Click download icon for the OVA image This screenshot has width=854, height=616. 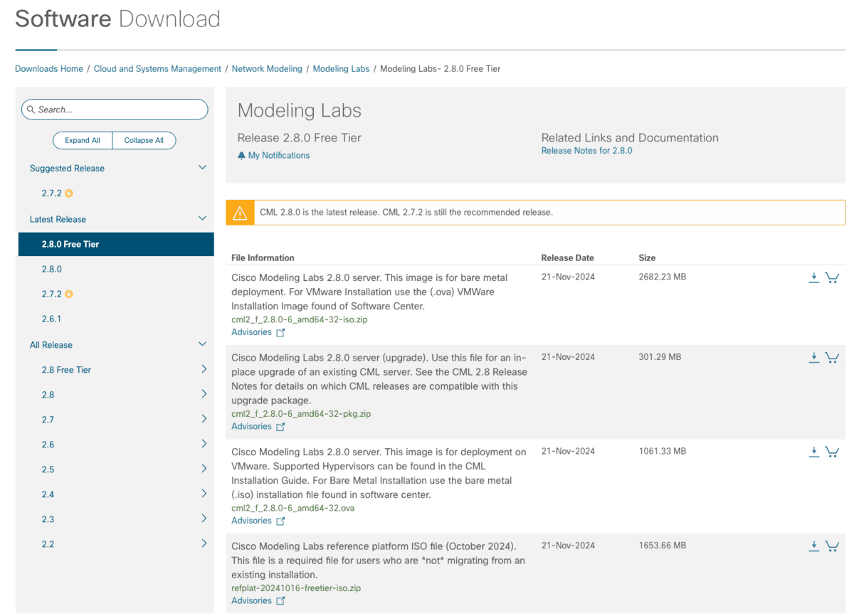[x=813, y=452]
